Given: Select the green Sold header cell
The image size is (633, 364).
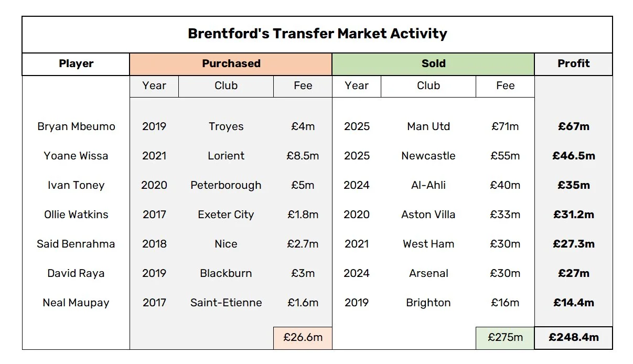Looking at the screenshot, I should click(433, 64).
